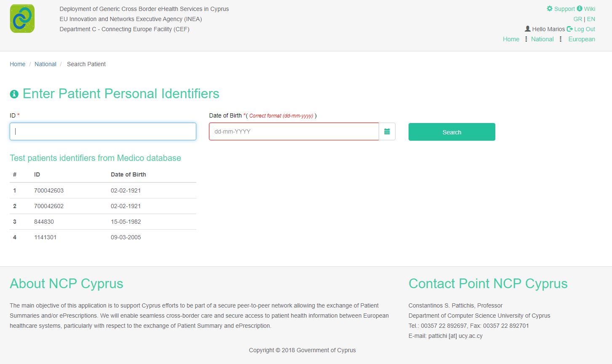Screen dimensions: 612x364
Task: Open the European menu in header
Action: 581,39
